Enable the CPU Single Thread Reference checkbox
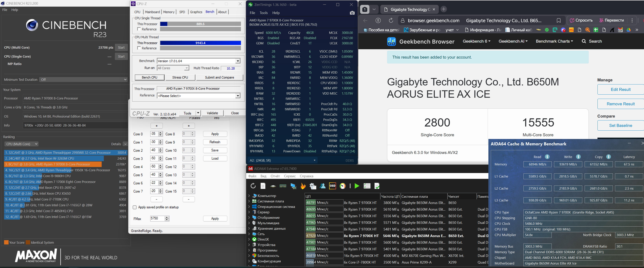This screenshot has height=268, width=644. [139, 29]
